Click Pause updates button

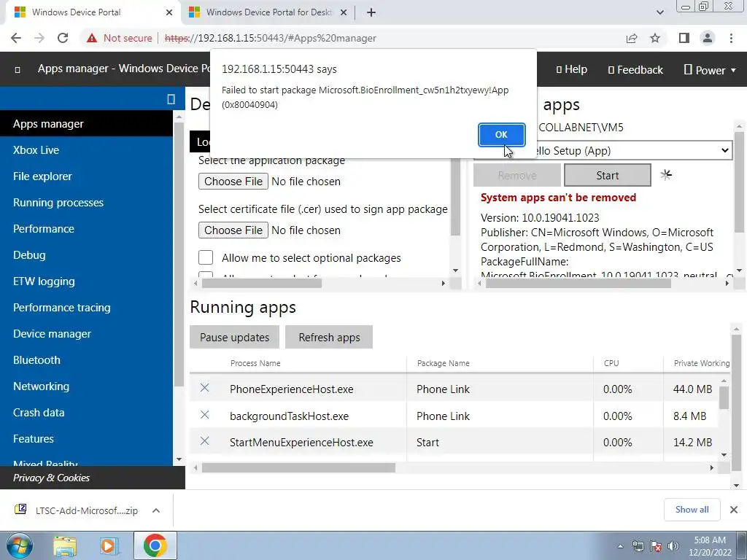tap(234, 337)
